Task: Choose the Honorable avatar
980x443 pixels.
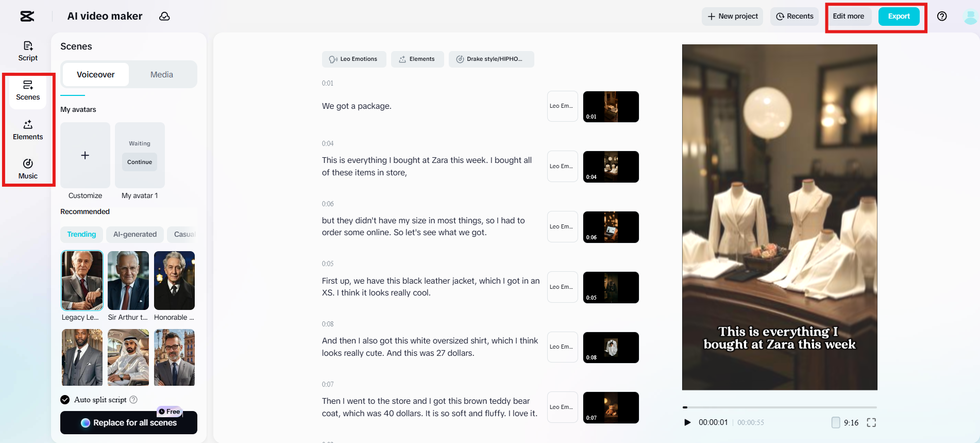Action: click(x=174, y=281)
